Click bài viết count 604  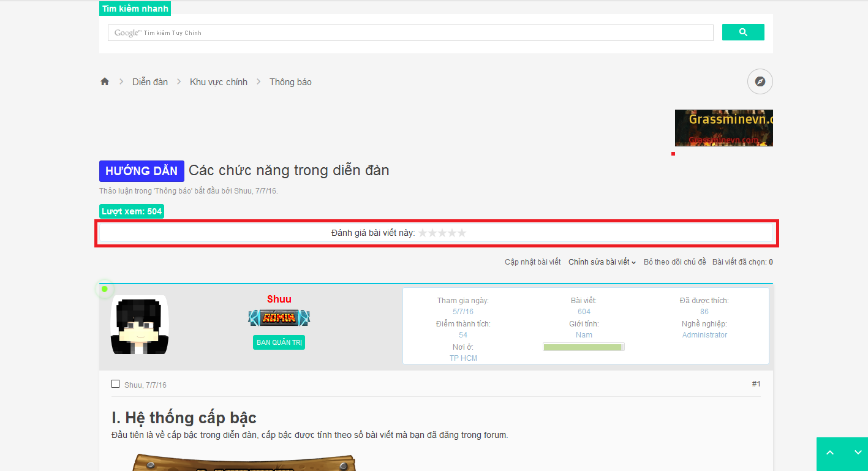tap(584, 312)
